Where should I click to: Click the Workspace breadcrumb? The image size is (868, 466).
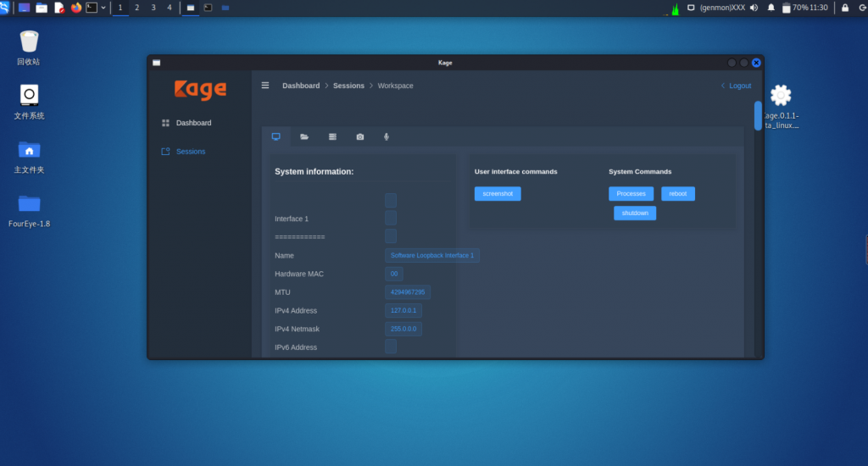click(395, 86)
